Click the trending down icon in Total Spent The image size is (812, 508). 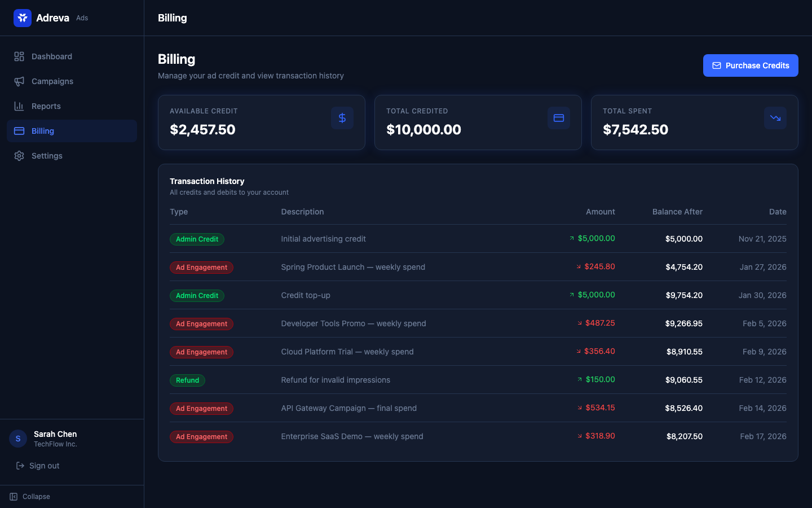point(775,118)
